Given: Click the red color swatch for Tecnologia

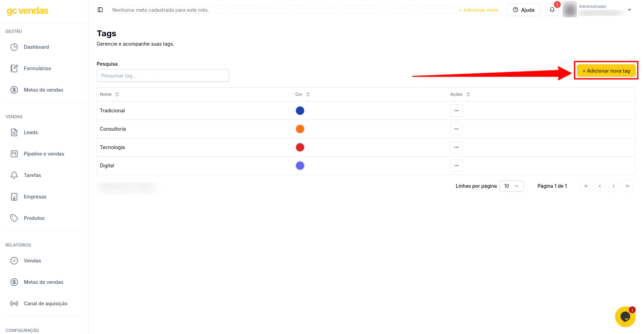Looking at the screenshot, I should [x=300, y=147].
